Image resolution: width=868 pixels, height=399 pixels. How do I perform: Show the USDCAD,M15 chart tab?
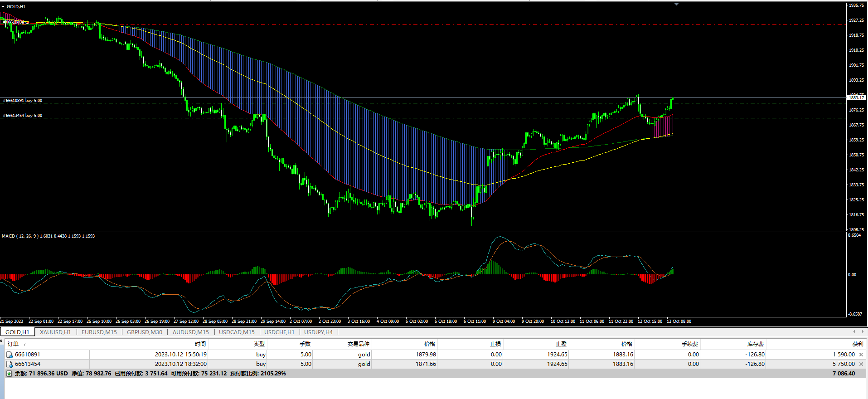[x=237, y=332]
